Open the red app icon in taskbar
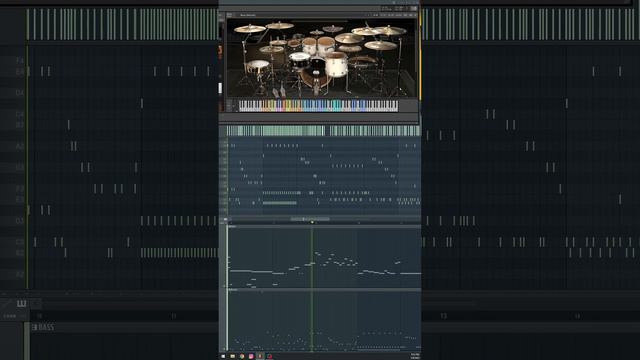Screen dimensions: 640x360 269,356
